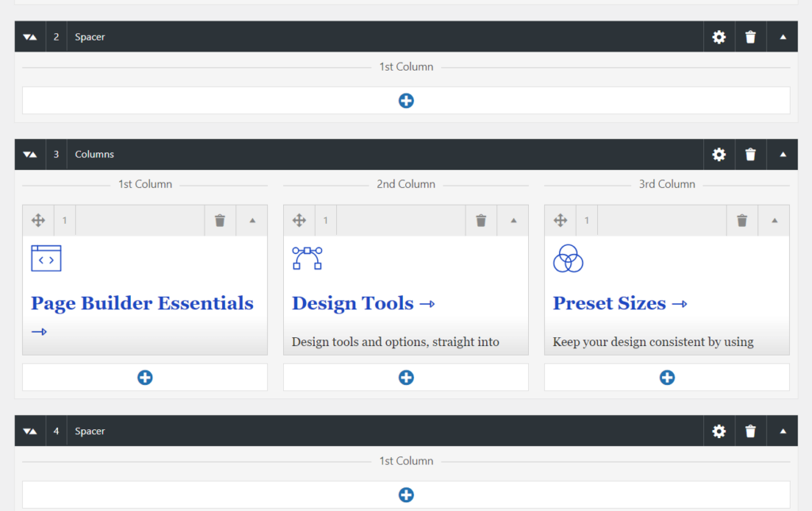
Task: Delete the 3rd Column element
Action: point(742,221)
